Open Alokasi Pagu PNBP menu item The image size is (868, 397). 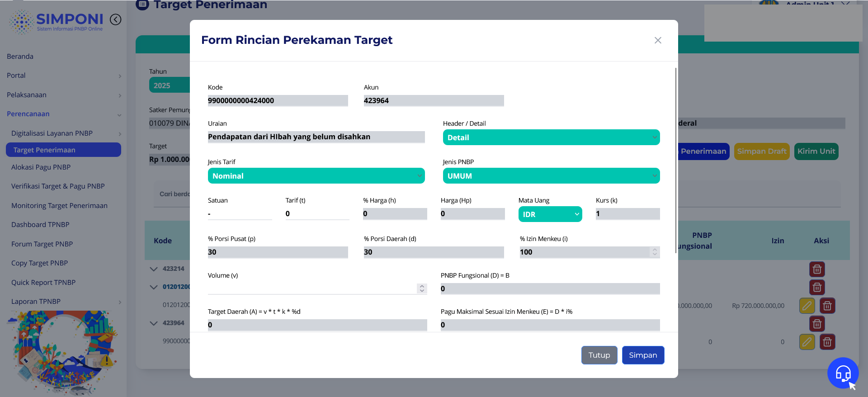tap(41, 167)
